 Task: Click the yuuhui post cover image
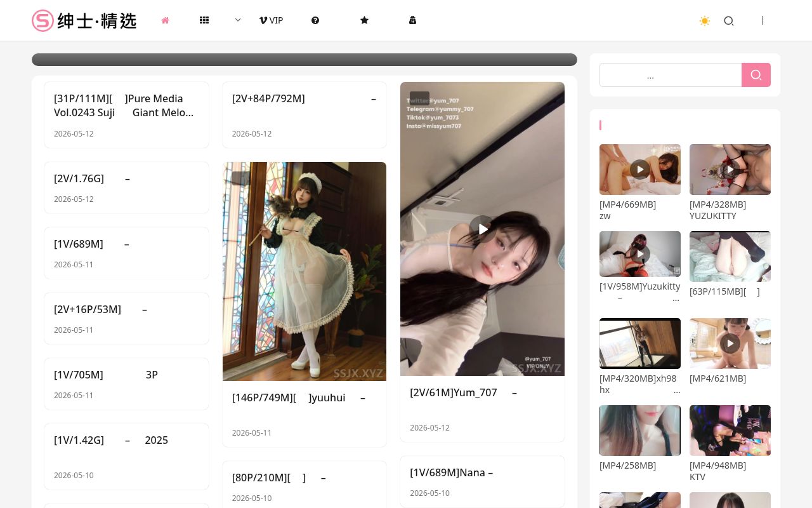(x=304, y=271)
